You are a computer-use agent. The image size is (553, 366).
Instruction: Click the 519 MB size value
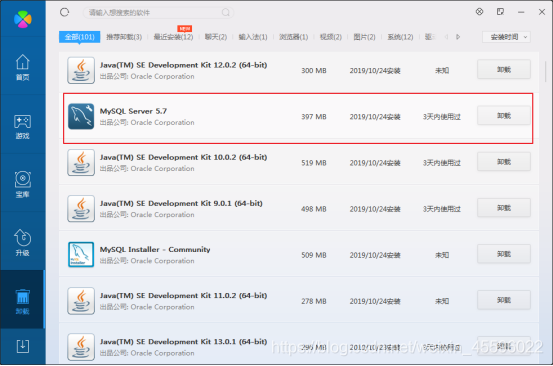click(x=314, y=163)
